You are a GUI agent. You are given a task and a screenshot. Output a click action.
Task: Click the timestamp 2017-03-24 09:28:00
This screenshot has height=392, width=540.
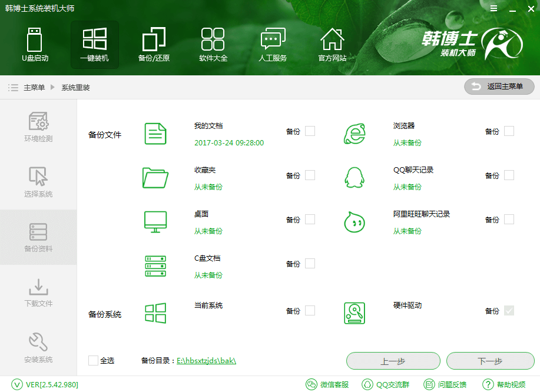pyautogui.click(x=229, y=143)
